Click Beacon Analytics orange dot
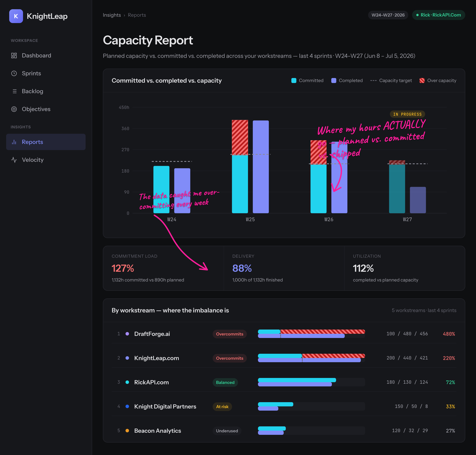This screenshot has height=455, width=476. 127,431
